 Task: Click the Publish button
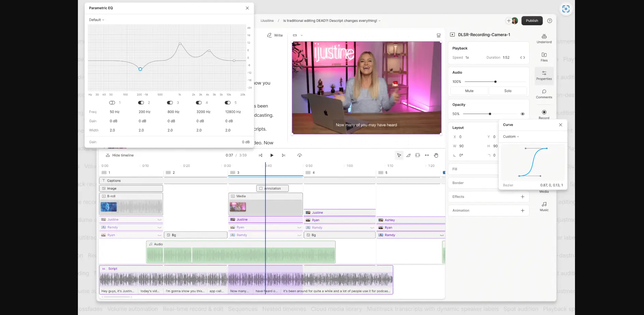(x=532, y=20)
